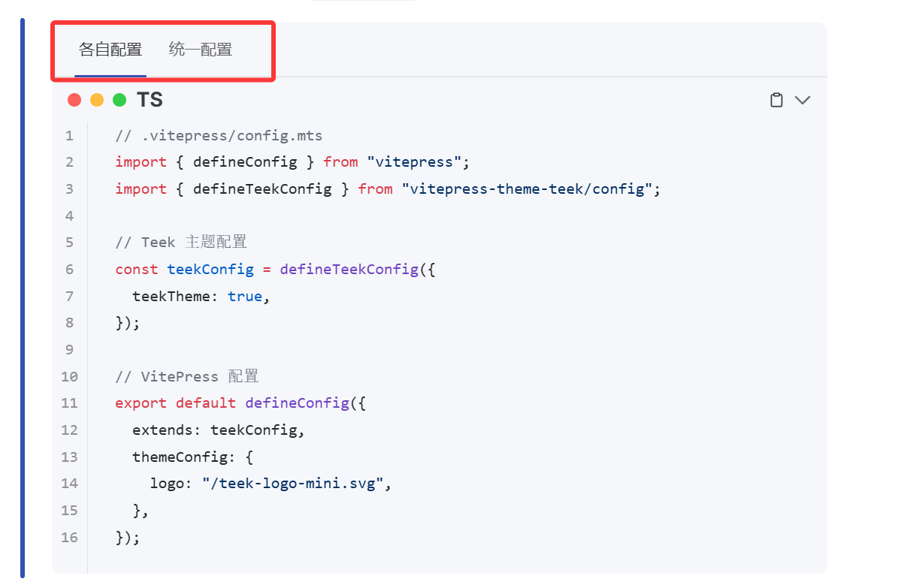Copy the code with clipboard icon
Screen dimensions: 913x588
(777, 100)
